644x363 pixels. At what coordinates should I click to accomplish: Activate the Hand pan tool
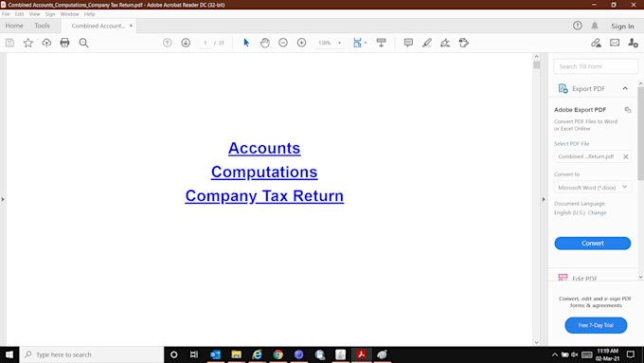265,43
